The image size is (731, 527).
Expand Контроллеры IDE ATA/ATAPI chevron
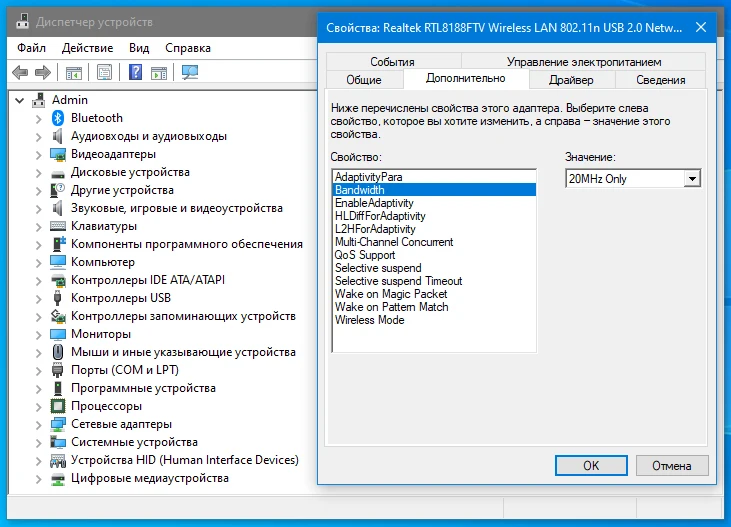click(39, 280)
